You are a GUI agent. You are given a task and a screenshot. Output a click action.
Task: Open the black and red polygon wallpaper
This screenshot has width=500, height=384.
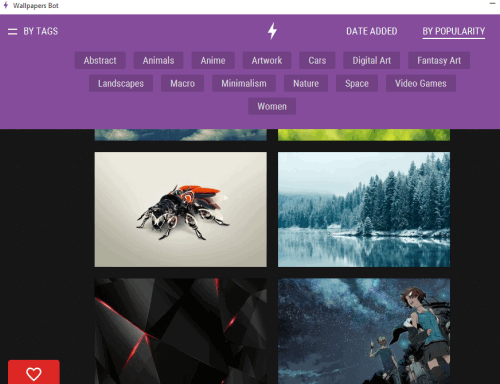(181, 331)
